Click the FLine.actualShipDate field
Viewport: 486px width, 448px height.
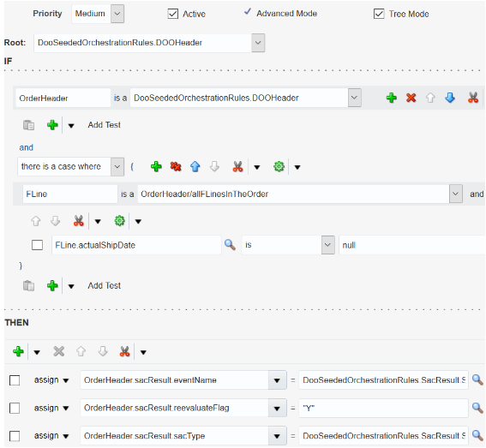click(x=136, y=245)
